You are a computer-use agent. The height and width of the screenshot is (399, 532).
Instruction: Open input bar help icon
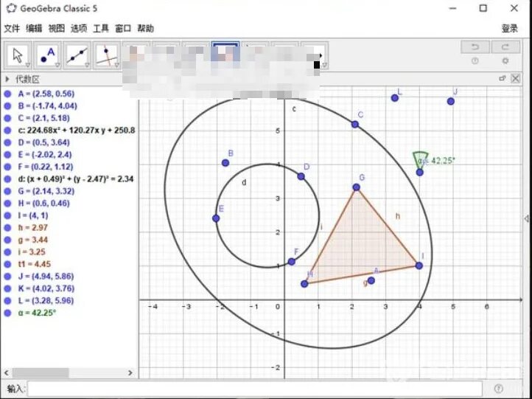pos(498,388)
